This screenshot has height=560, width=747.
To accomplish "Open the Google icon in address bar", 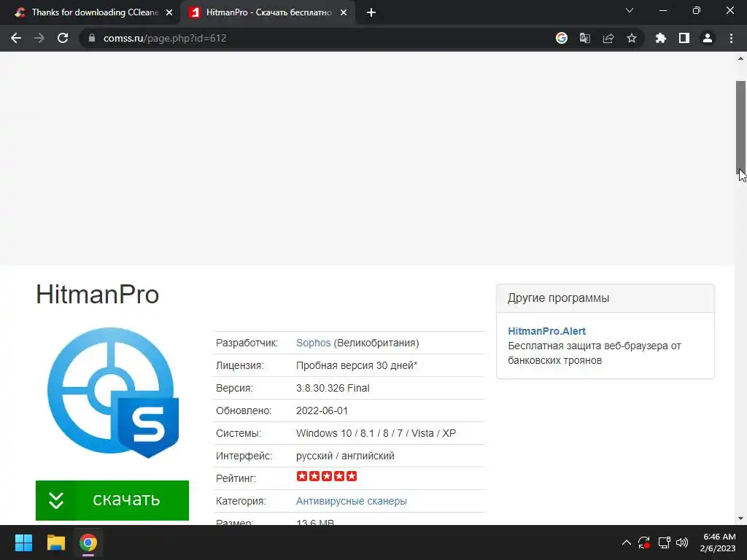I will pos(562,38).
